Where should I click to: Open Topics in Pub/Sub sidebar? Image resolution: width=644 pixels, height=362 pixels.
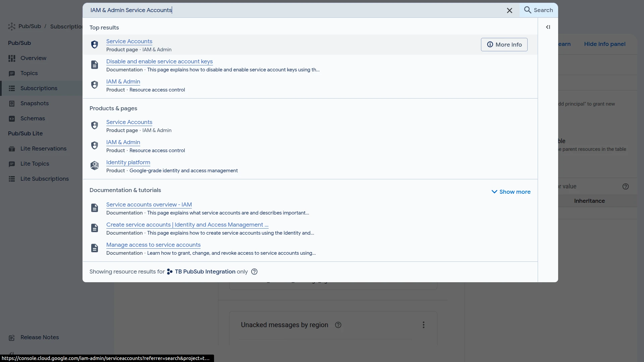(29, 73)
